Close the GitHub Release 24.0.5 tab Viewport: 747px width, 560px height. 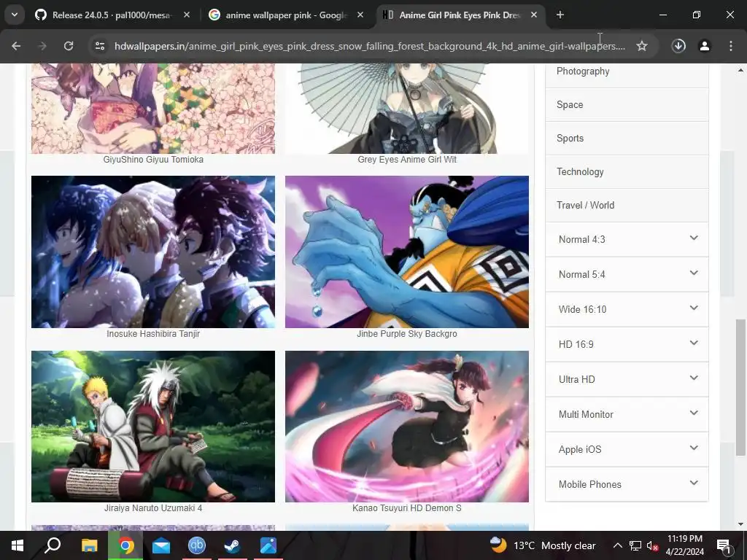pyautogui.click(x=187, y=15)
